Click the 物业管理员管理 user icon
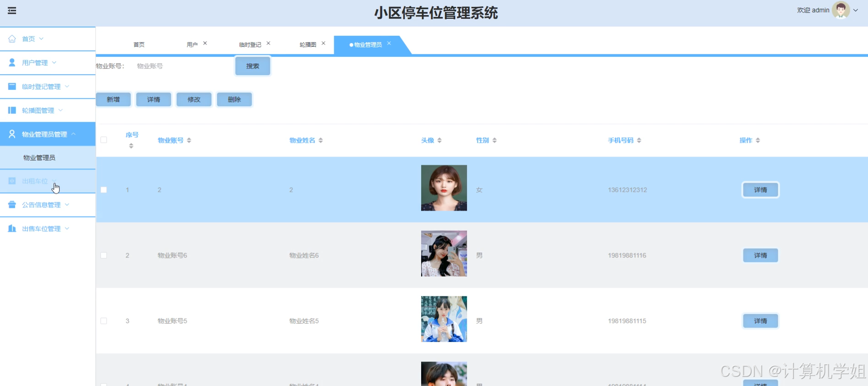Image resolution: width=868 pixels, height=386 pixels. (x=12, y=134)
